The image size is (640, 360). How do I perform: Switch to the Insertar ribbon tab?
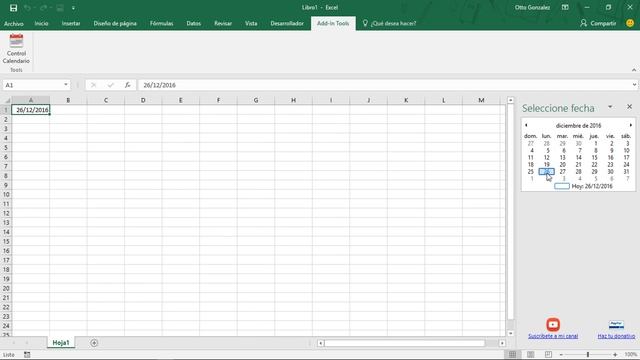pos(71,24)
